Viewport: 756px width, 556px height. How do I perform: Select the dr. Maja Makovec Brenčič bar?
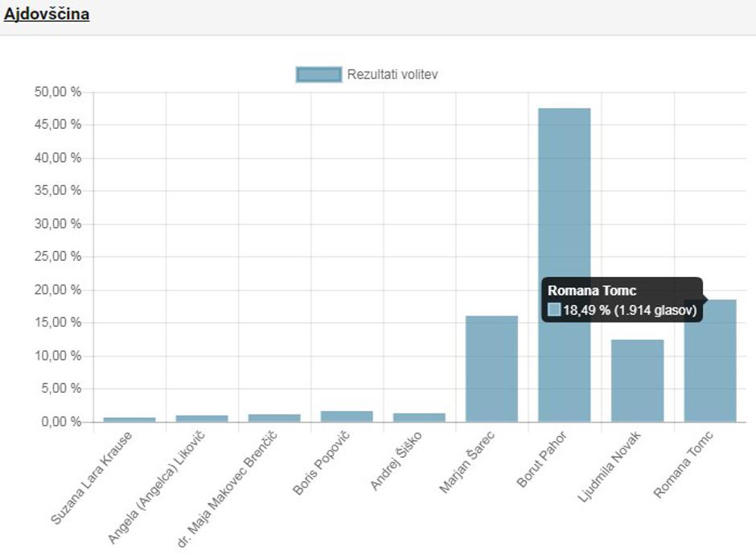(274, 418)
